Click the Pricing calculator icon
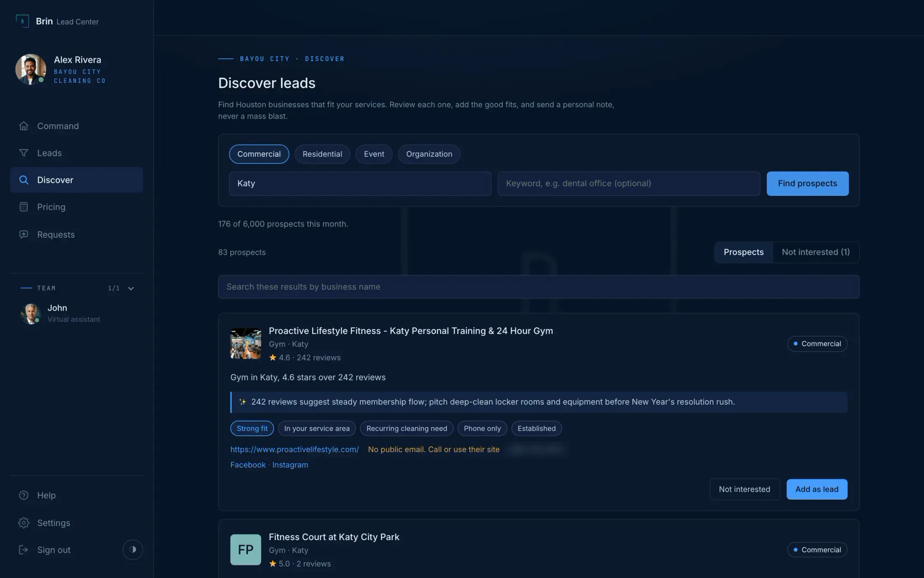The width and height of the screenshot is (924, 578). pyautogui.click(x=24, y=207)
